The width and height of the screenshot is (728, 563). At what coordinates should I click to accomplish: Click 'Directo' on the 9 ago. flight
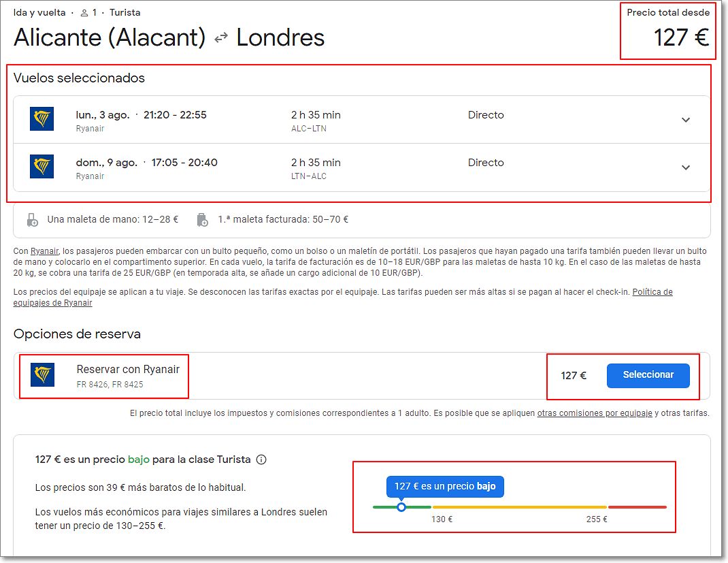click(486, 162)
